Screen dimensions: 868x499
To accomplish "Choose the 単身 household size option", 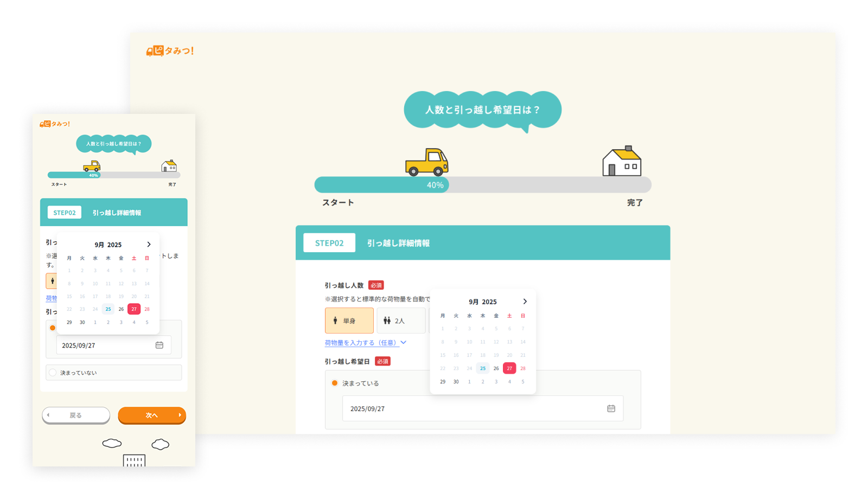I will (349, 321).
